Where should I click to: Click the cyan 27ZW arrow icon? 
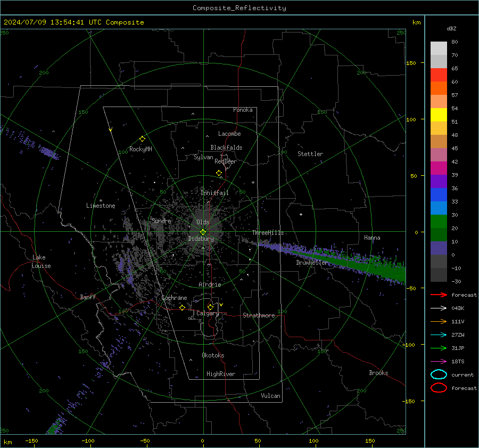(439, 335)
